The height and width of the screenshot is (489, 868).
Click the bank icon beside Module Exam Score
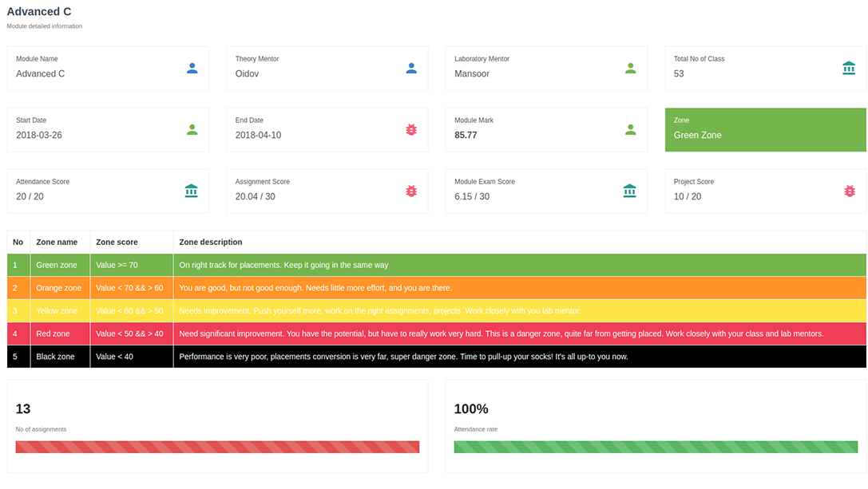tap(629, 191)
